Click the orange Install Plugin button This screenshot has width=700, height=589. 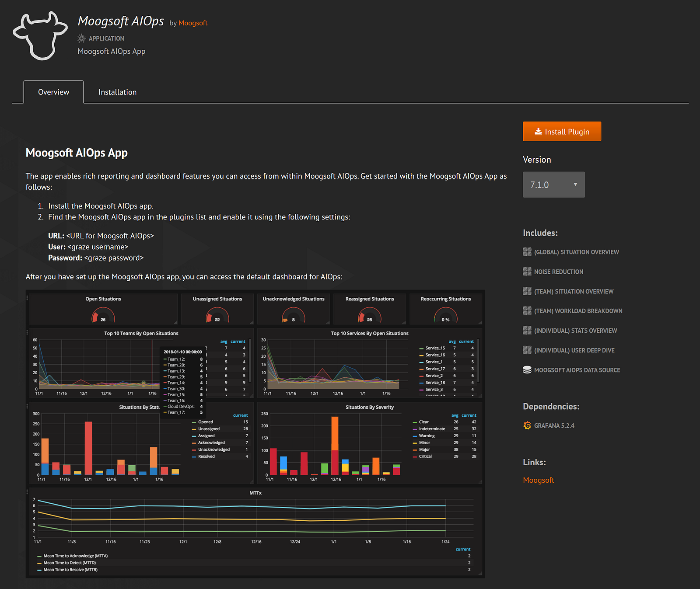(x=562, y=132)
